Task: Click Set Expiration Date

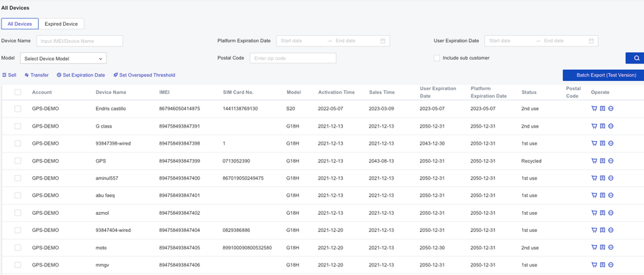Action: [x=81, y=75]
